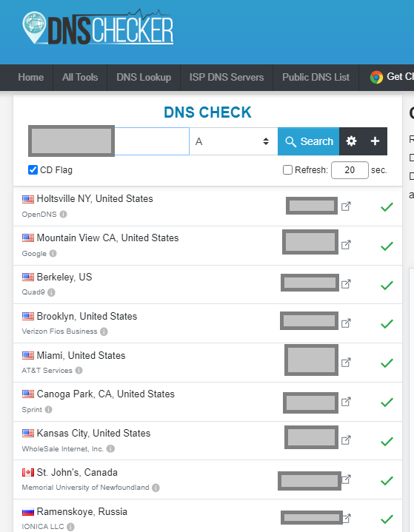Click the IONICA LLC provider label
Viewport: 414px width, 532px height.
pyautogui.click(x=43, y=527)
